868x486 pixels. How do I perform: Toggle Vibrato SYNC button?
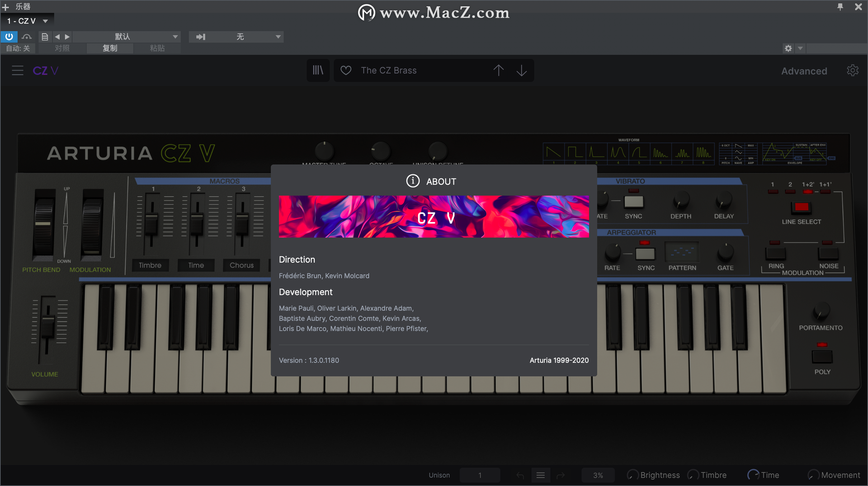click(633, 201)
